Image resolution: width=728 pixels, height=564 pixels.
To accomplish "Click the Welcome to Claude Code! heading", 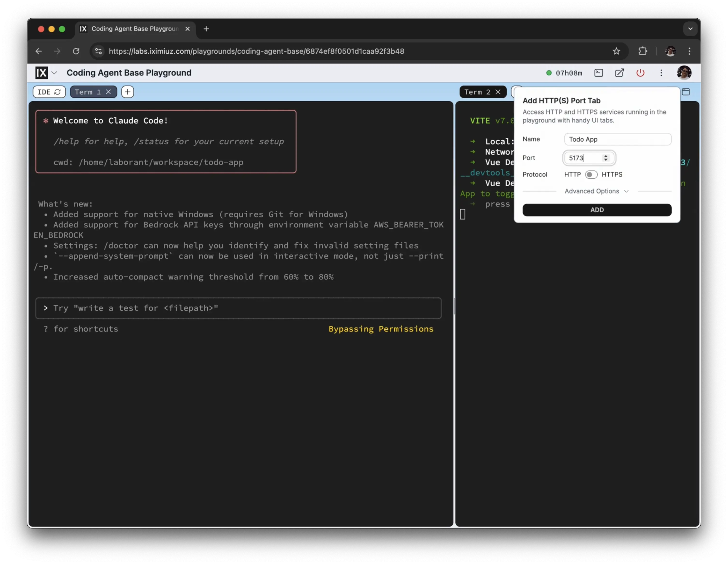I will click(x=110, y=121).
